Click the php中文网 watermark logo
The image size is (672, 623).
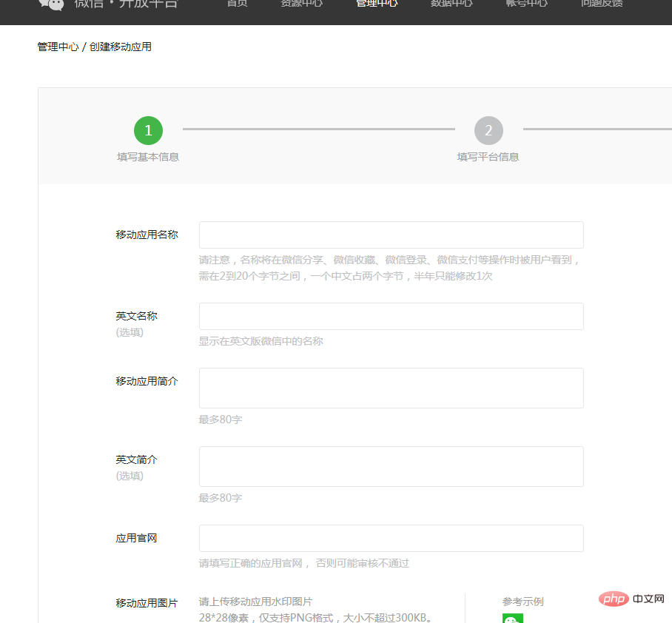click(631, 599)
